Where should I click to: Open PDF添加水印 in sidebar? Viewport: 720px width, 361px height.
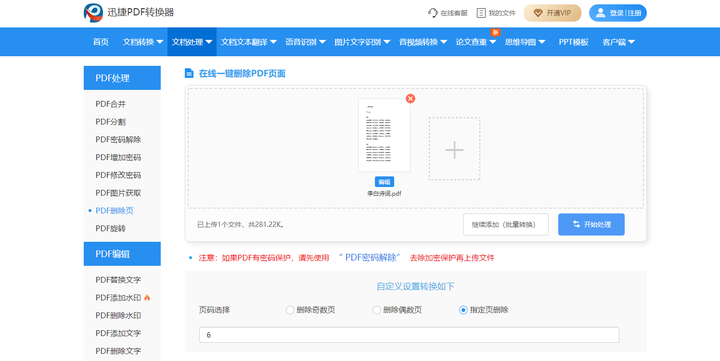click(118, 298)
